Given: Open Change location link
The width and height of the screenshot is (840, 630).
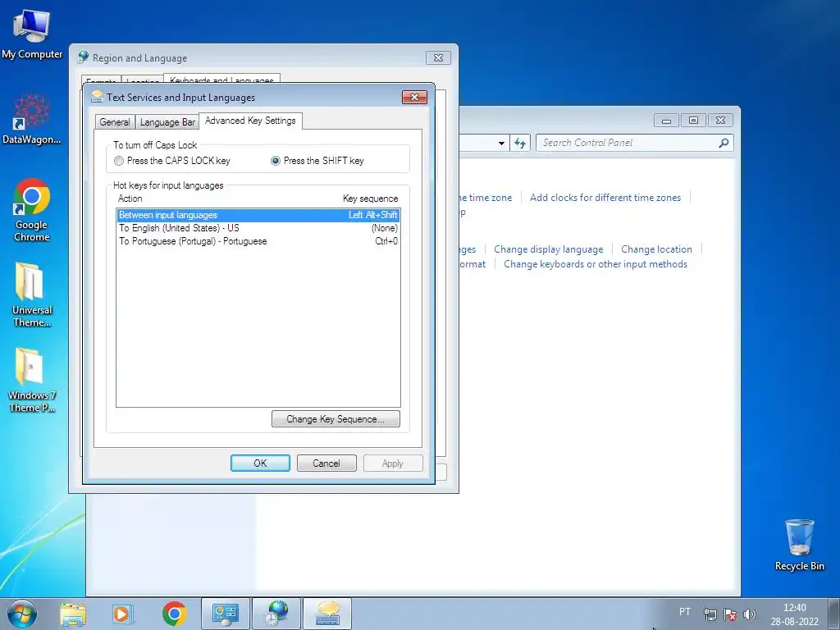Looking at the screenshot, I should [x=656, y=249].
